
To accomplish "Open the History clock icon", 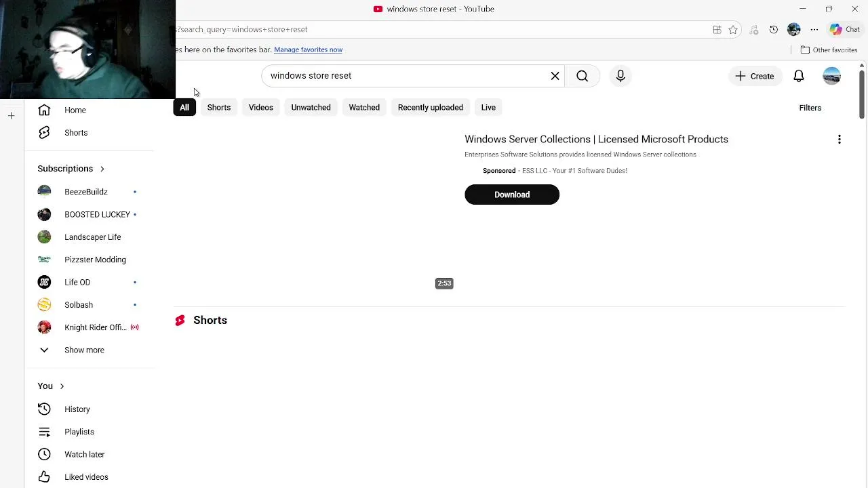I will click(x=44, y=409).
